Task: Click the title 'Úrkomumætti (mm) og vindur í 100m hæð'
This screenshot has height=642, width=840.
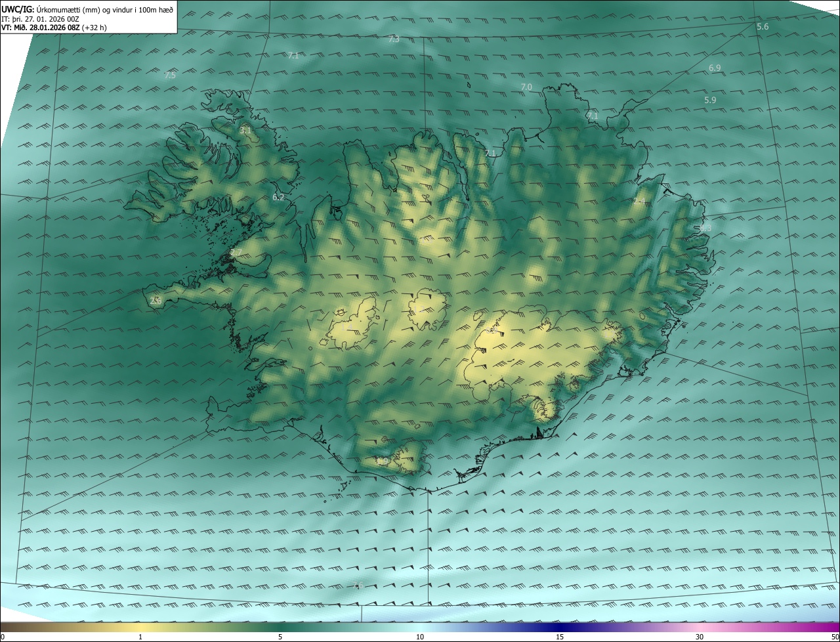Action: (105, 9)
